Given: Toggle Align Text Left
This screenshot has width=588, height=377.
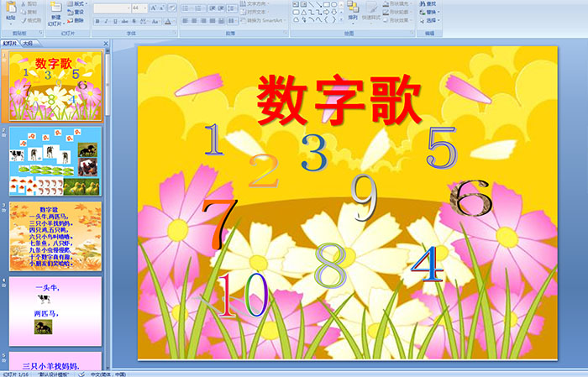Looking at the screenshot, I should 186,21.
